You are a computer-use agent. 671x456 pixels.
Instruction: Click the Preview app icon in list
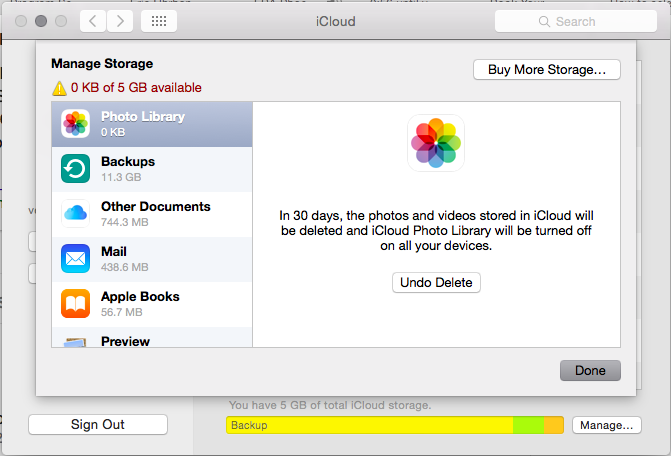click(75, 342)
